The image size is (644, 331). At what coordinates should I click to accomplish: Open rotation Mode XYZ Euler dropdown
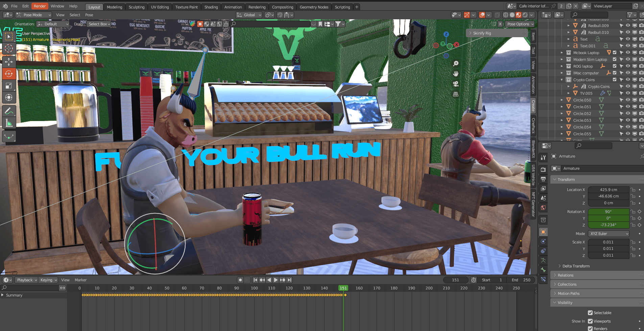pyautogui.click(x=609, y=234)
